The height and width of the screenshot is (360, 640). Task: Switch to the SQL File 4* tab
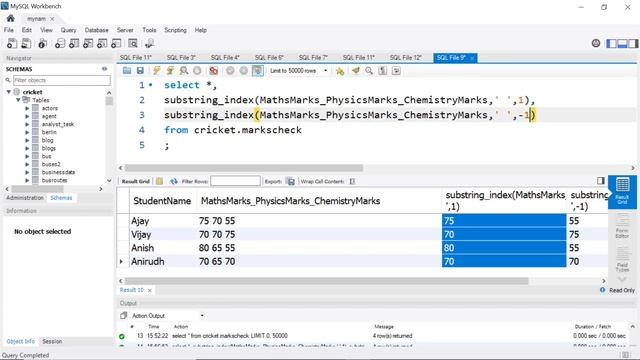pos(225,58)
